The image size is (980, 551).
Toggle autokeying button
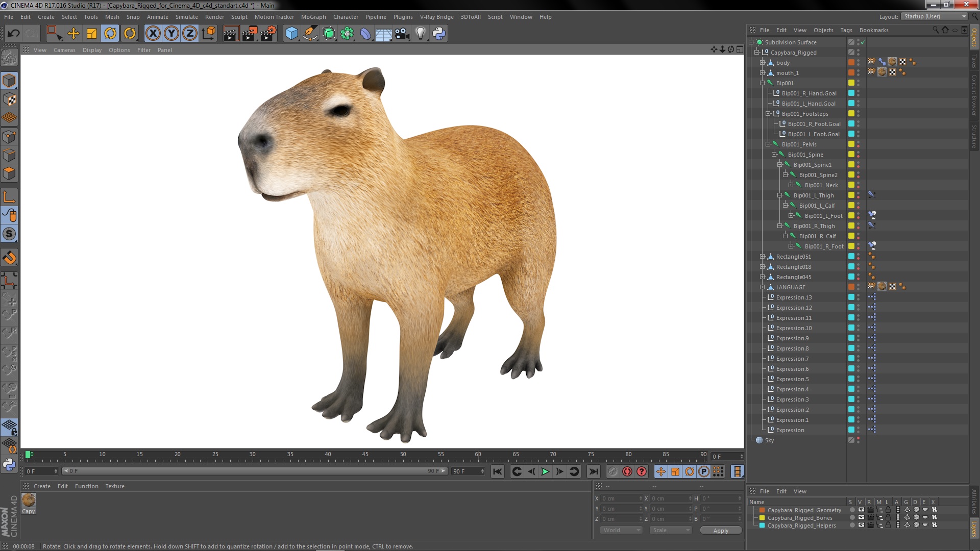coord(627,471)
